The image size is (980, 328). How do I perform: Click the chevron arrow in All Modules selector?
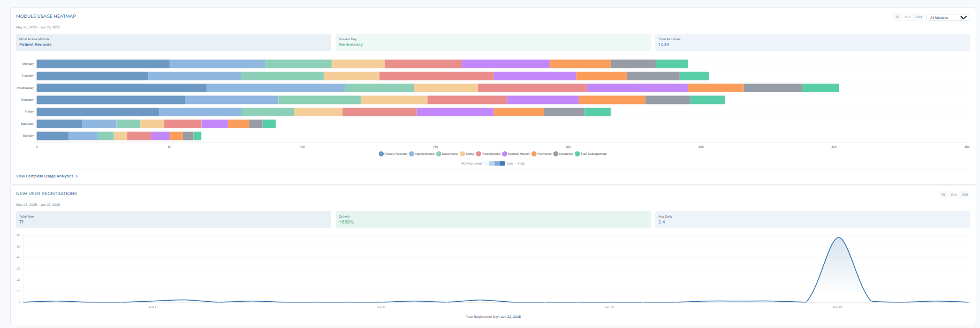963,18
